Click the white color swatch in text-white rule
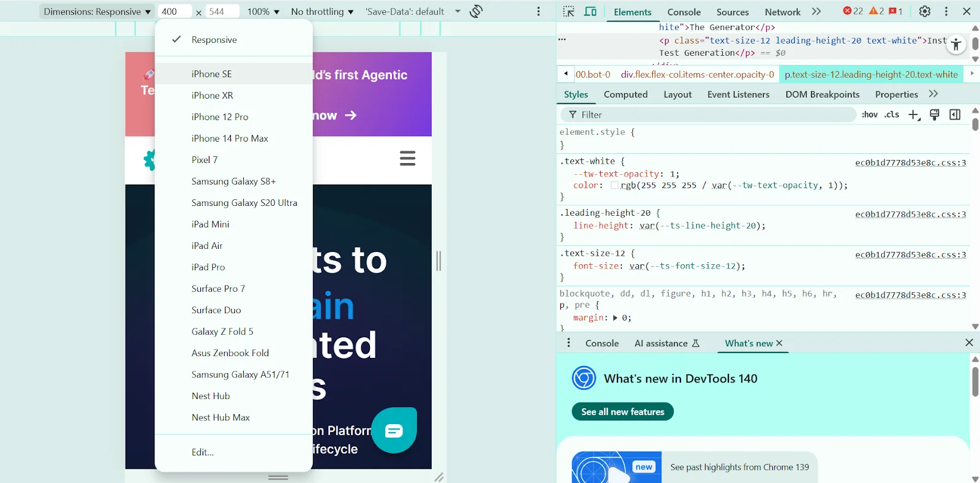The height and width of the screenshot is (483, 980). (614, 185)
